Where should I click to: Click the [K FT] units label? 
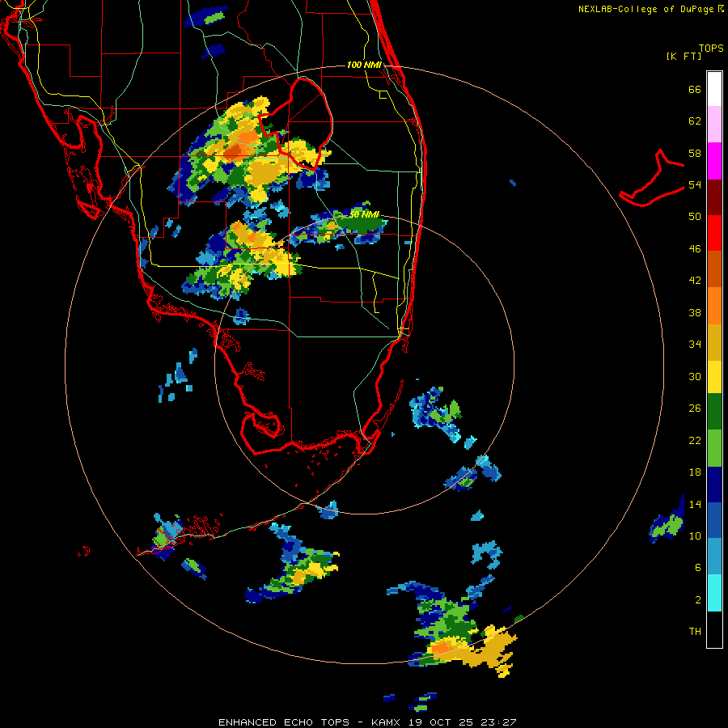684,56
